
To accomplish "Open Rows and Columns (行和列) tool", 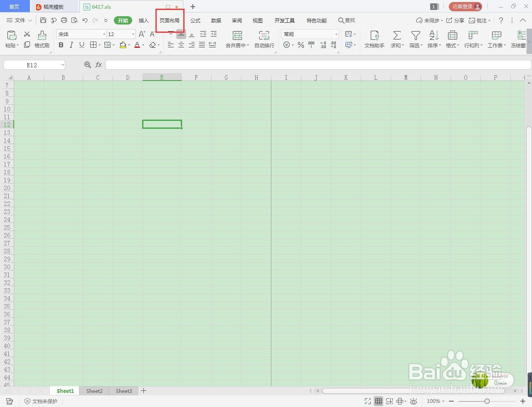I will tap(473, 39).
